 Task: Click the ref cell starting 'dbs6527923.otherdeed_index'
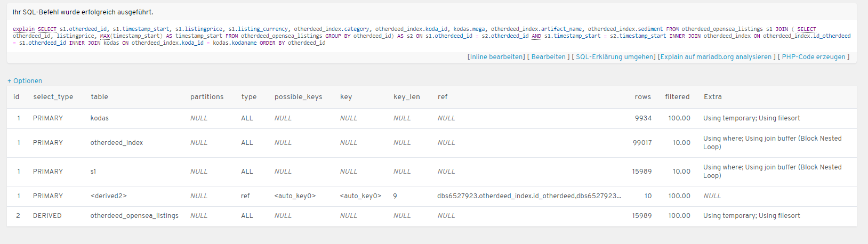coord(529,196)
